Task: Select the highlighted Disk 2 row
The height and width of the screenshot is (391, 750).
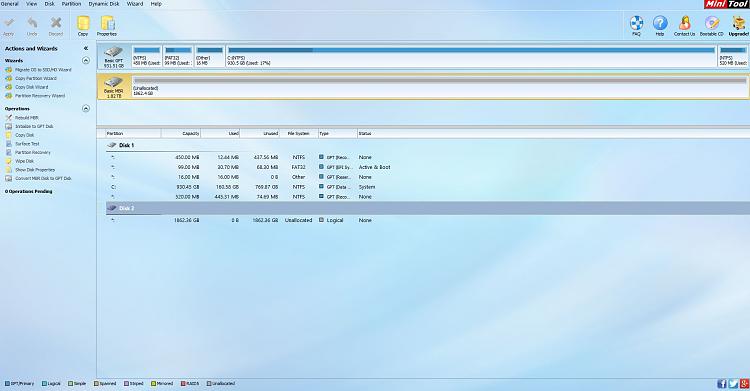Action: pyautogui.click(x=428, y=208)
